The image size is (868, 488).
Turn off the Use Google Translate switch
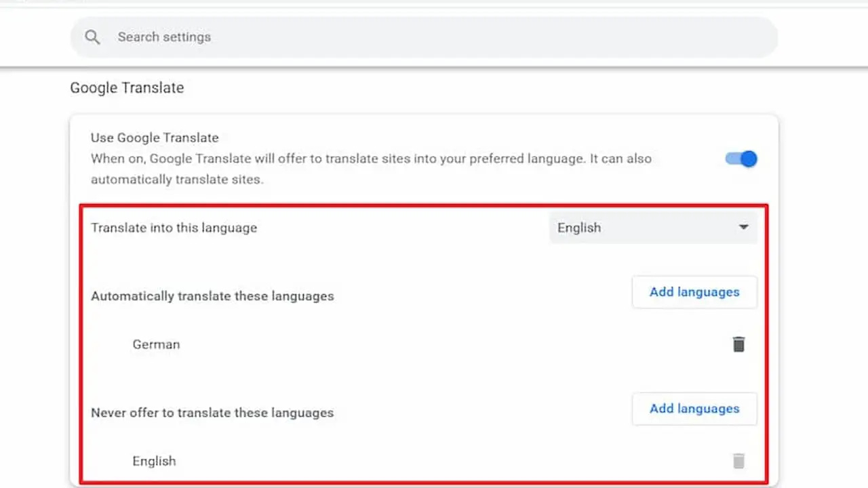click(x=741, y=159)
